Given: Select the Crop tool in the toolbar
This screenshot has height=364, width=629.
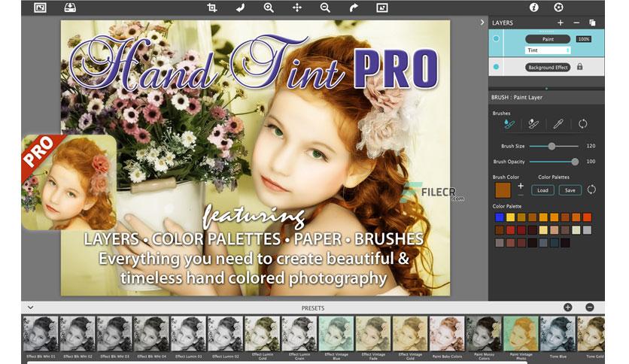Looking at the screenshot, I should 212,8.
